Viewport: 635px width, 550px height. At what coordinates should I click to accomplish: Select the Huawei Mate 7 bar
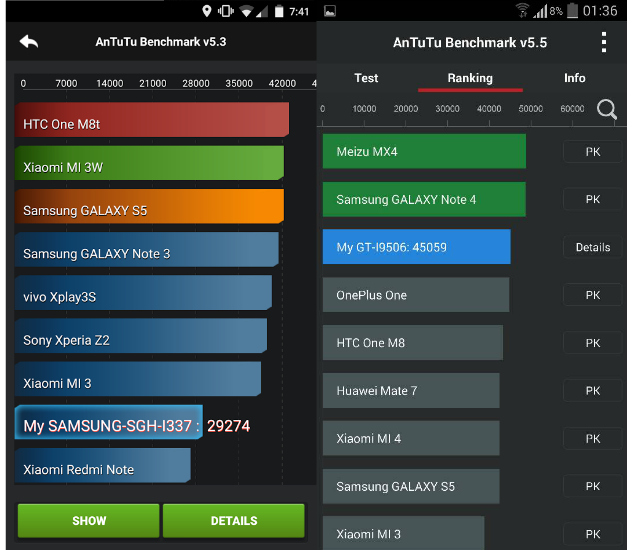(411, 390)
